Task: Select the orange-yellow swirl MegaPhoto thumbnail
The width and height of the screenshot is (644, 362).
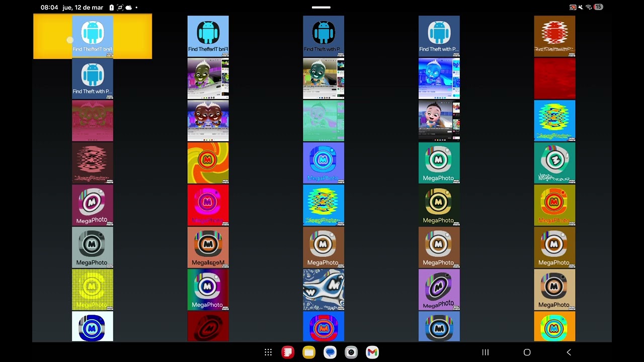Action: (208, 163)
